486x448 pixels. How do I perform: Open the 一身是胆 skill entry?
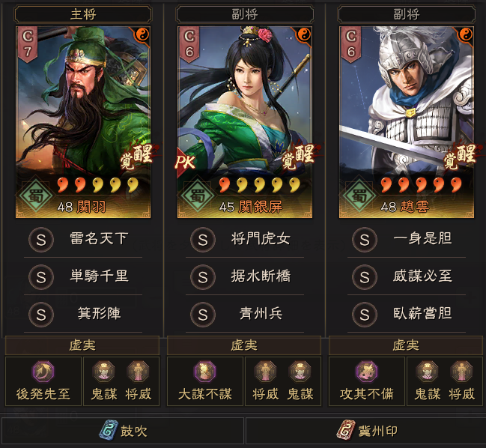[407, 239]
